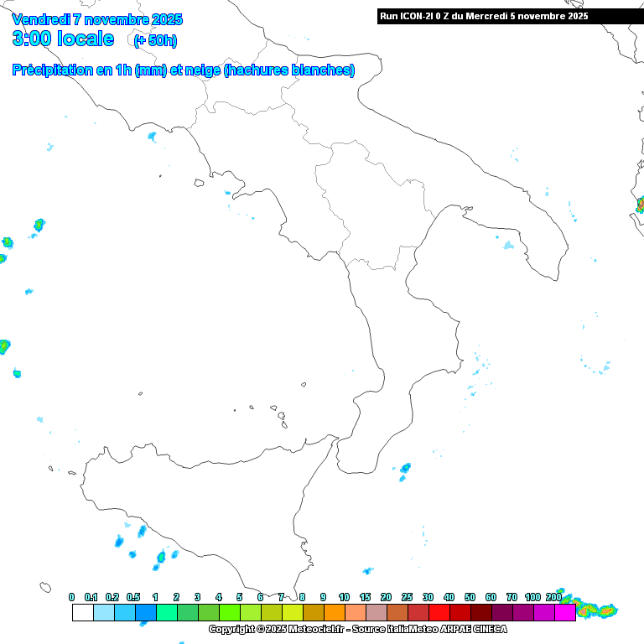The image size is (644, 644).
Task: Click the white 0 mm legend swatch
Action: [x=82, y=612]
